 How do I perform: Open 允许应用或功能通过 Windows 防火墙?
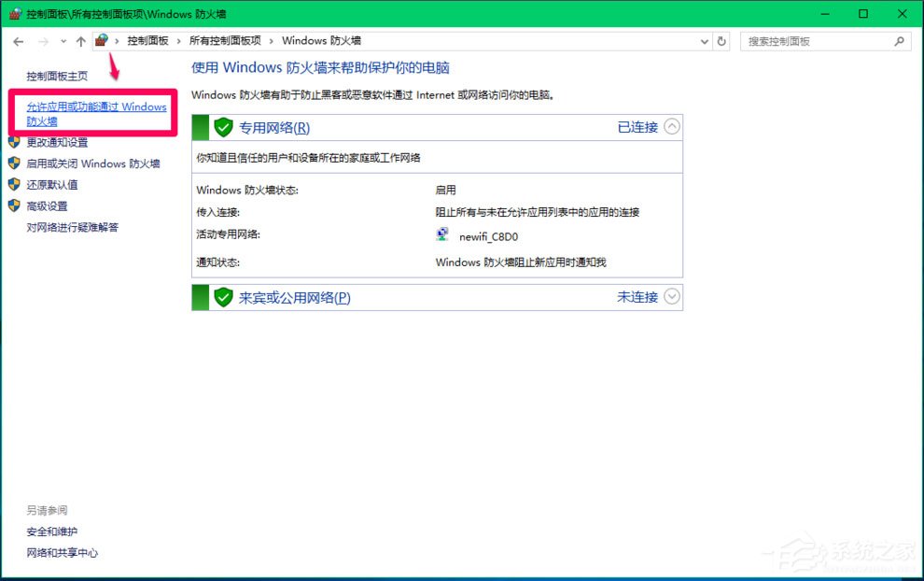click(96, 114)
